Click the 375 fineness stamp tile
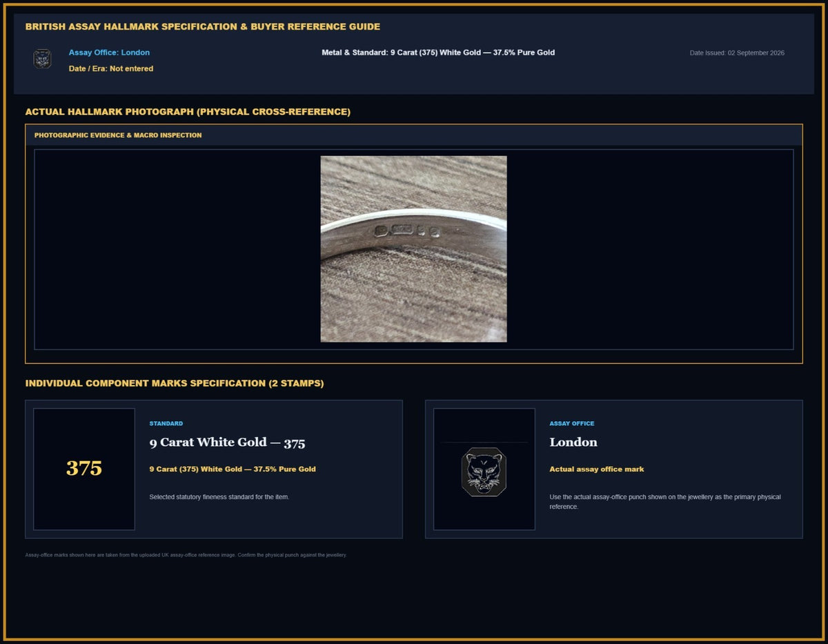Viewport: 828px width, 644px height. 84,469
